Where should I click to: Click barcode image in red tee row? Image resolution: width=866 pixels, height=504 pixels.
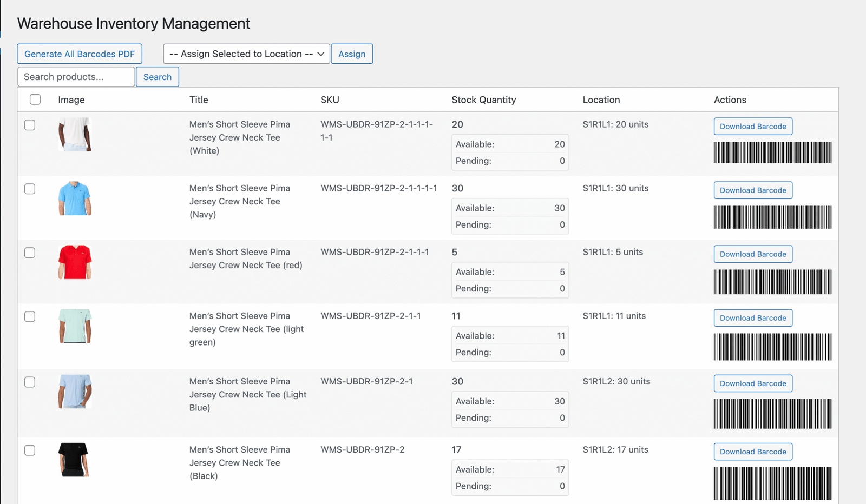tap(772, 282)
